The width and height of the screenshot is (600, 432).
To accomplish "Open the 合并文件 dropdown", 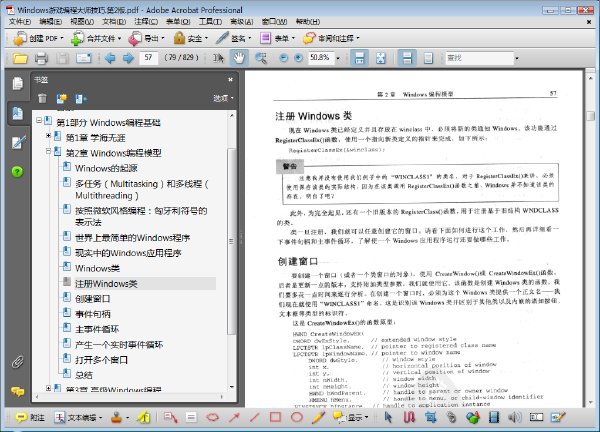I will (96, 38).
